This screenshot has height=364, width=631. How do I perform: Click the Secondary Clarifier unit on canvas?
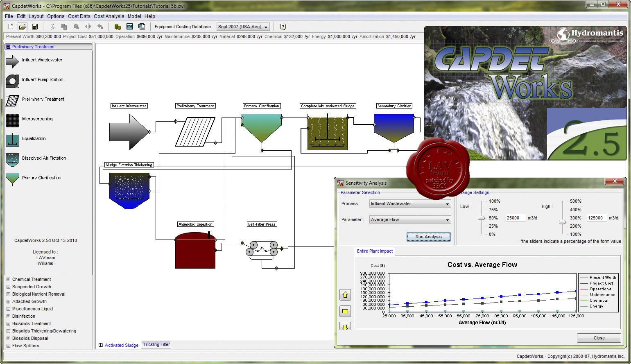[x=394, y=128]
